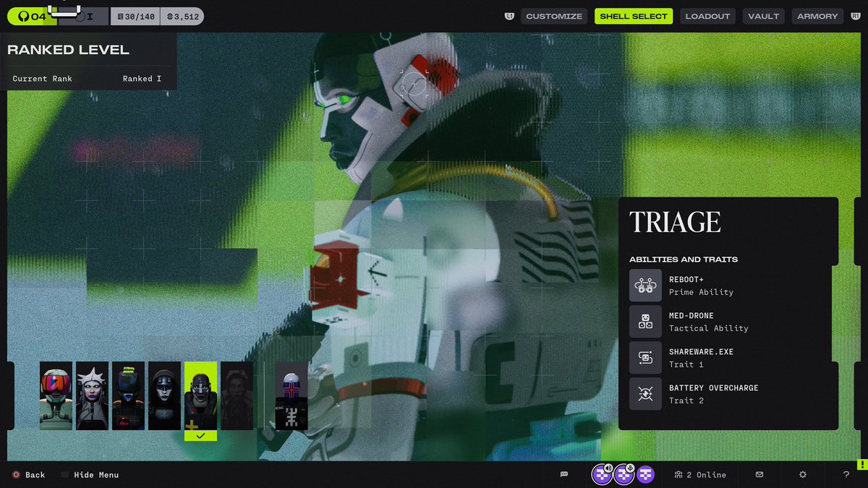Switch to the Shell Select tab
868x488 pixels.
(x=634, y=16)
